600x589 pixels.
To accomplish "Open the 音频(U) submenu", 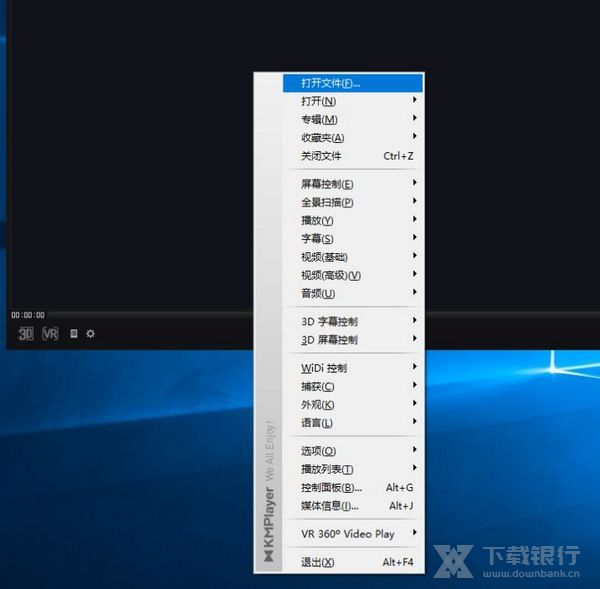I will click(x=318, y=294).
